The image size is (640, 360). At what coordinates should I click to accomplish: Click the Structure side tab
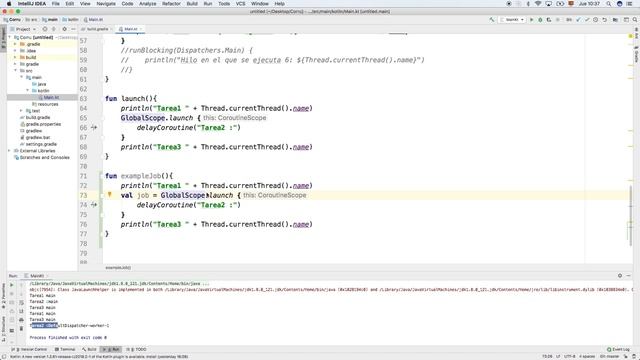point(3,329)
